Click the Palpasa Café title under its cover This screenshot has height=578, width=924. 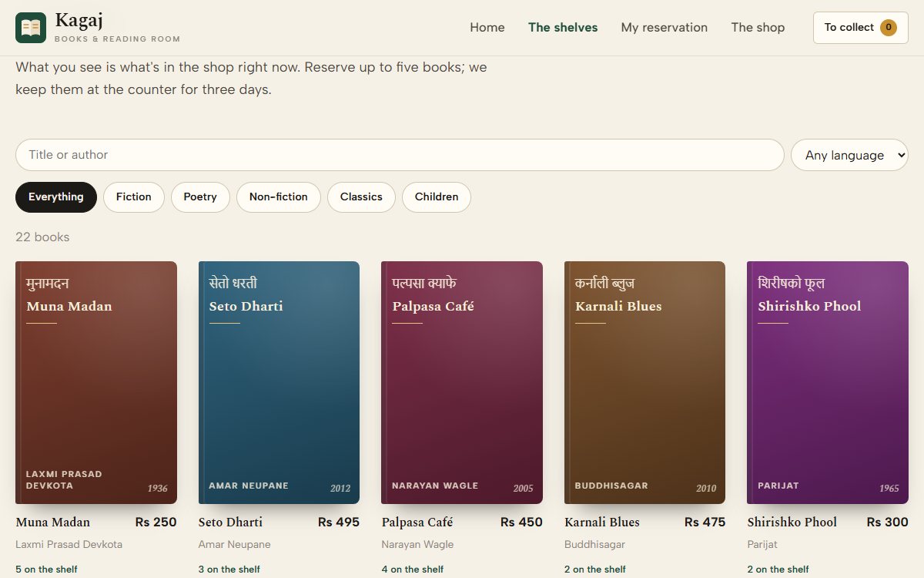417,523
